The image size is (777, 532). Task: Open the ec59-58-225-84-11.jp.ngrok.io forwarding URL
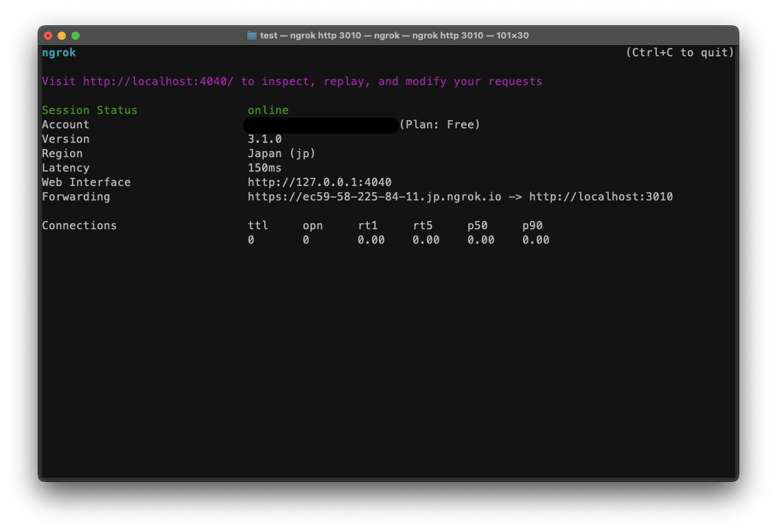[x=375, y=196]
